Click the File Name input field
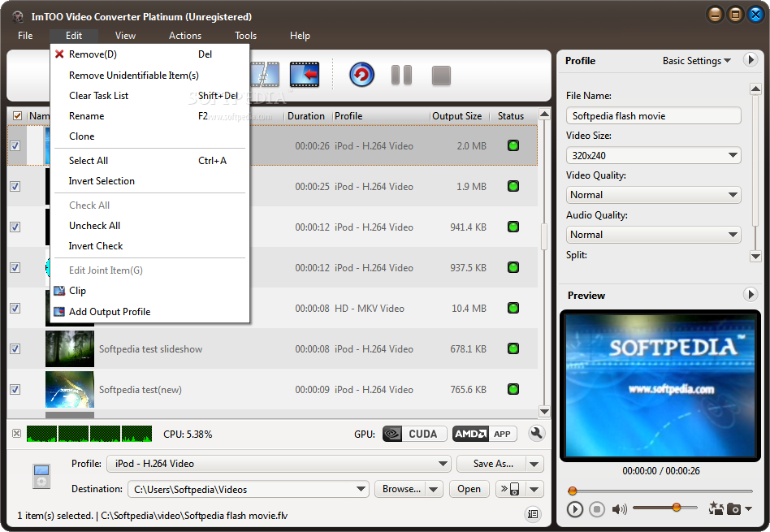This screenshot has height=532, width=770. tap(653, 116)
